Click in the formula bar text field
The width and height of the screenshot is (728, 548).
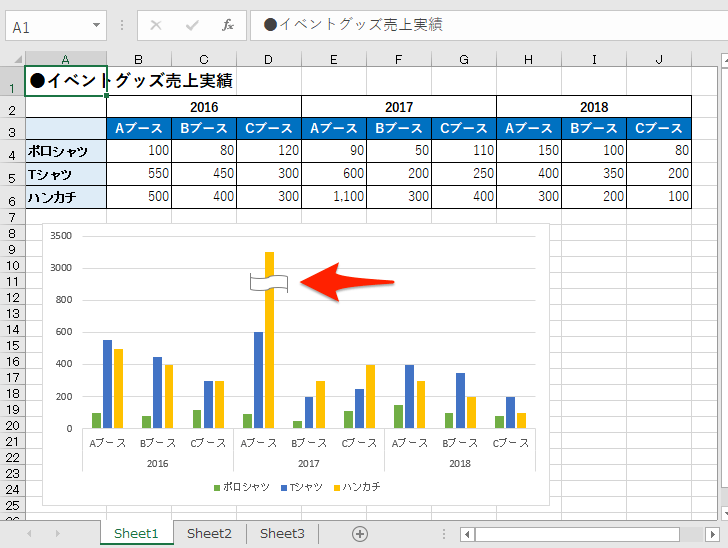pos(480,25)
